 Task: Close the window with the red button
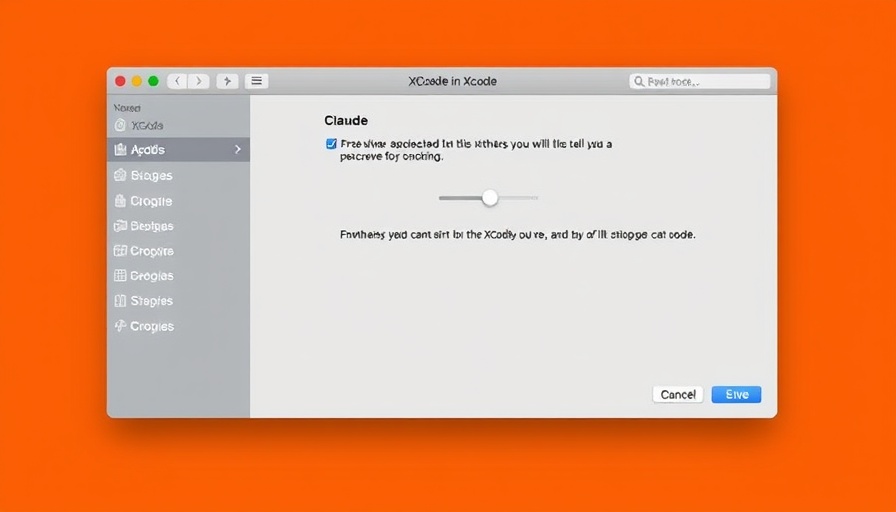point(120,81)
